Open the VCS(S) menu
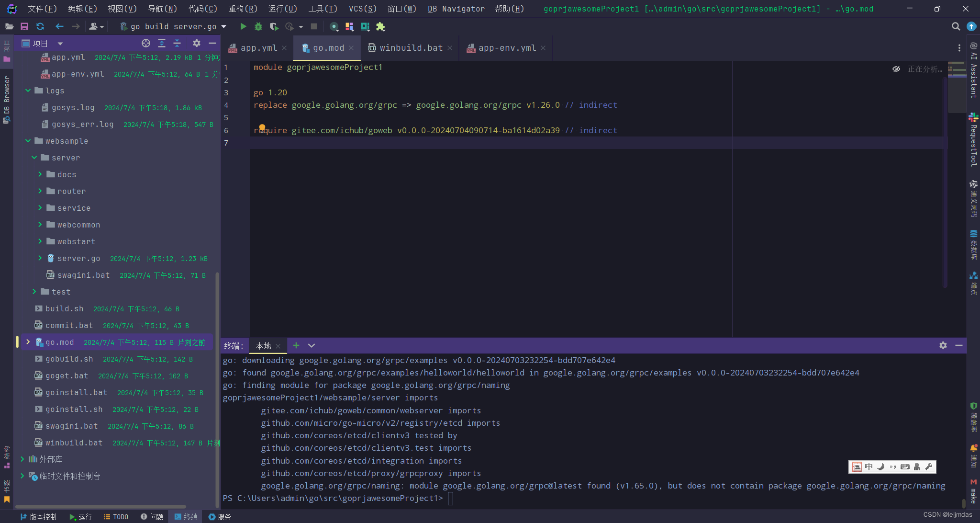The image size is (980, 523). point(363,9)
